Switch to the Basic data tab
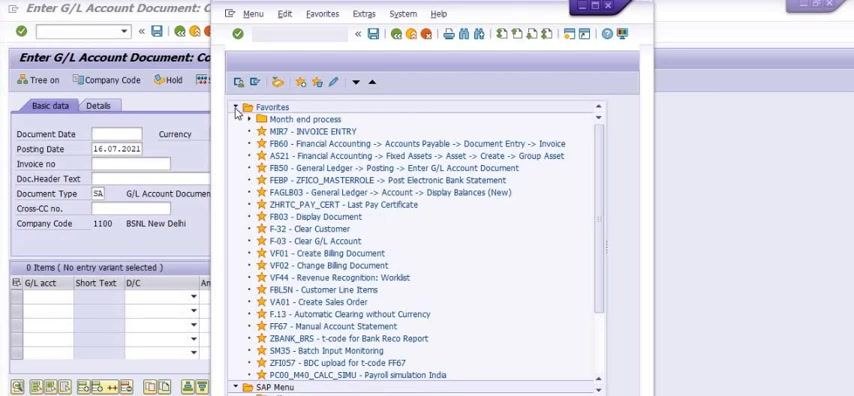This screenshot has width=854, height=396. click(x=50, y=106)
